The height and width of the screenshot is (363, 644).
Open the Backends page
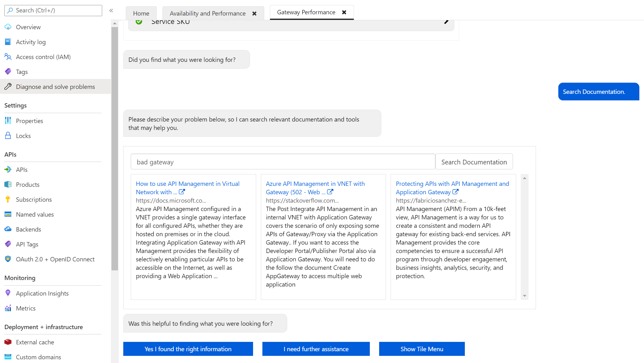[x=29, y=229]
